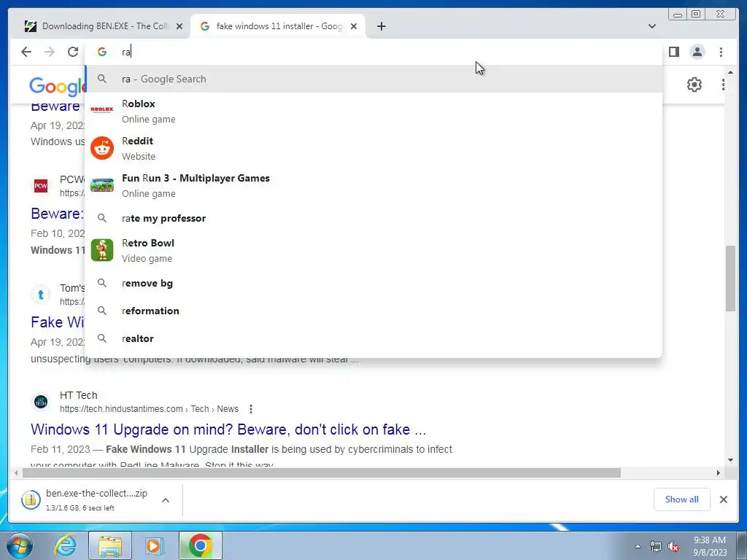Launch Internet Explorer from taskbar
Viewport: 747px width, 560px height.
(65, 545)
